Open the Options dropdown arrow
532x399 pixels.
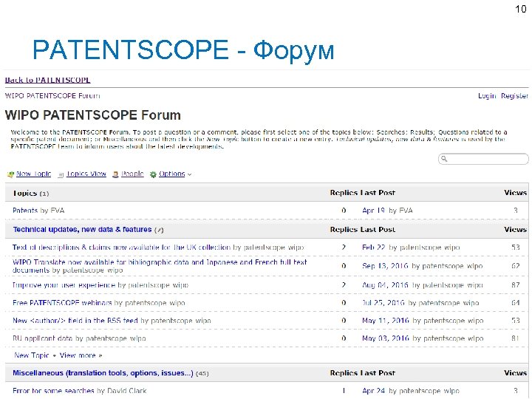pos(190,174)
